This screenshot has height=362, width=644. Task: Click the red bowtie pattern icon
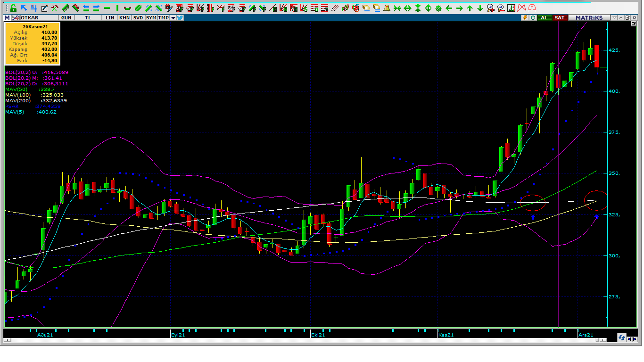pos(521,8)
